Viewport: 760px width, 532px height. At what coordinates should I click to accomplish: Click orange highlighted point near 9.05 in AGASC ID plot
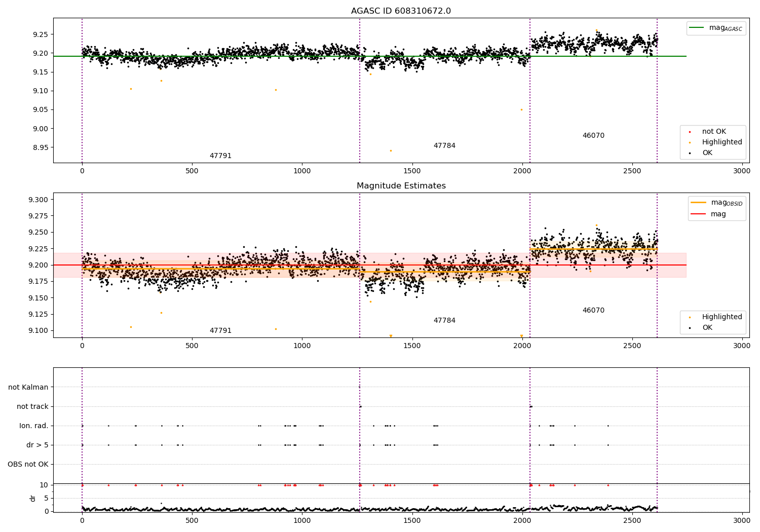521,109
